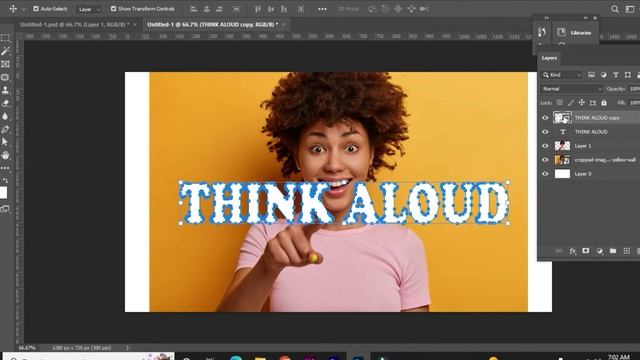
Task: Select the Blur droplet tool
Action: click(5, 116)
